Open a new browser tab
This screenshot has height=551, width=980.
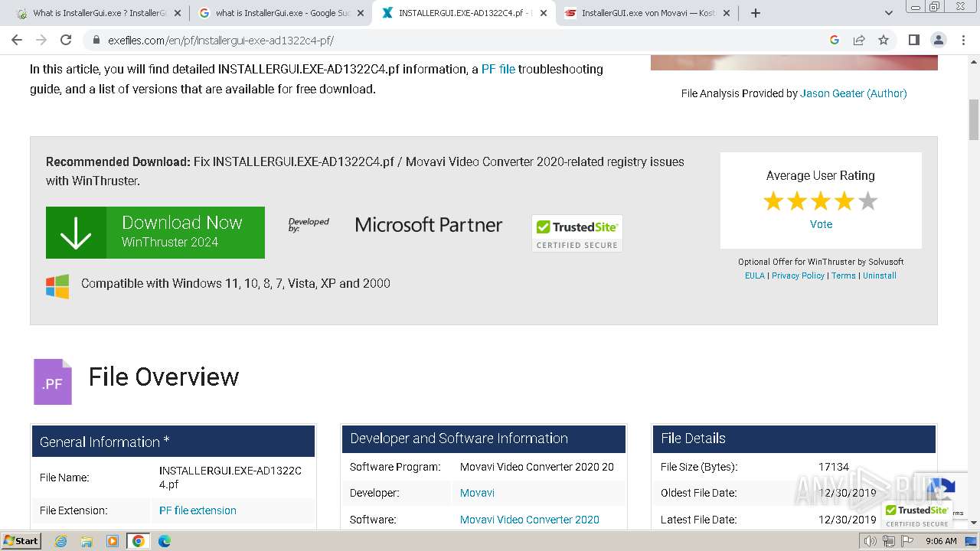tap(756, 13)
